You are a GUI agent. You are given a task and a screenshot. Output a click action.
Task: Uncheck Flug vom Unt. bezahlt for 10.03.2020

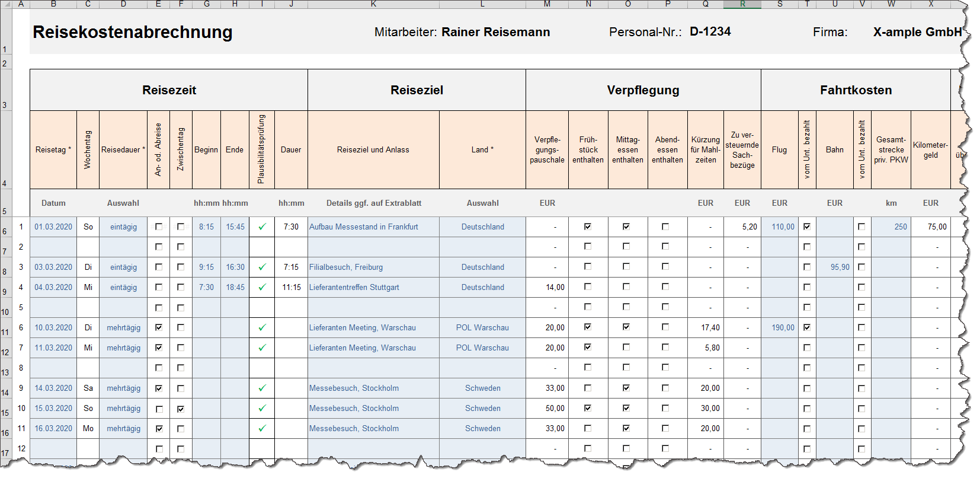click(806, 327)
